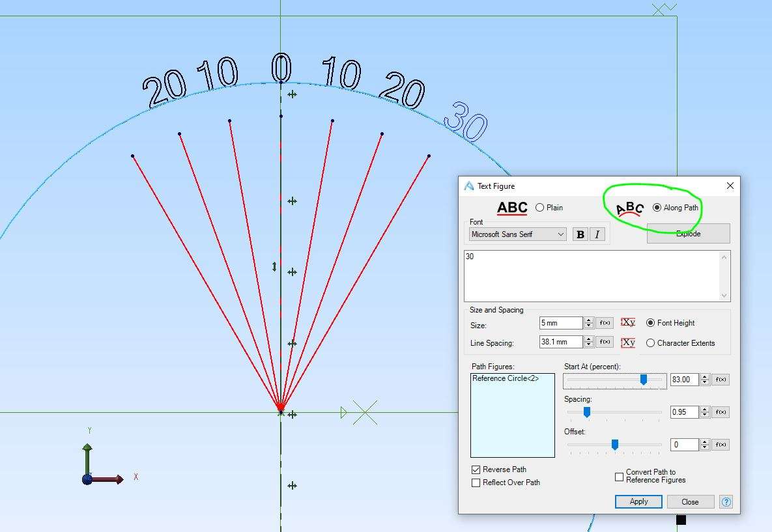This screenshot has height=532, width=772.
Task: Click the Close button in dialog
Action: point(691,501)
